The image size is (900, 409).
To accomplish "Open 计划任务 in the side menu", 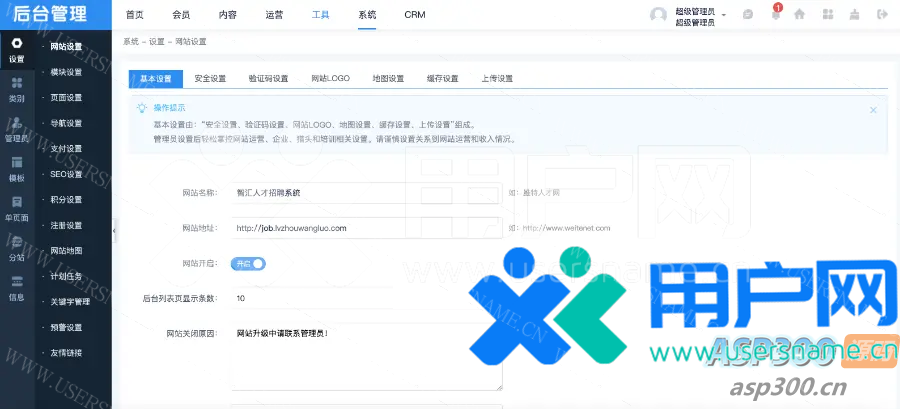I will 66,276.
